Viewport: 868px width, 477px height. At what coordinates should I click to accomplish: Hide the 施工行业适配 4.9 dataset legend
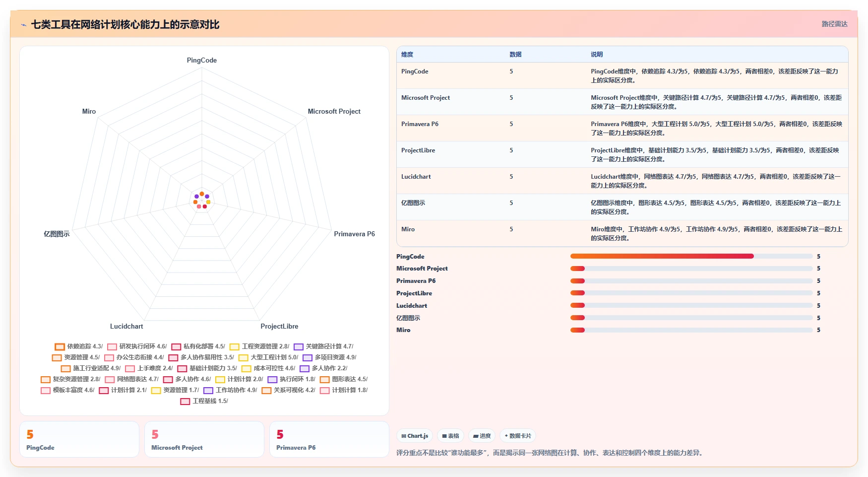point(91,368)
